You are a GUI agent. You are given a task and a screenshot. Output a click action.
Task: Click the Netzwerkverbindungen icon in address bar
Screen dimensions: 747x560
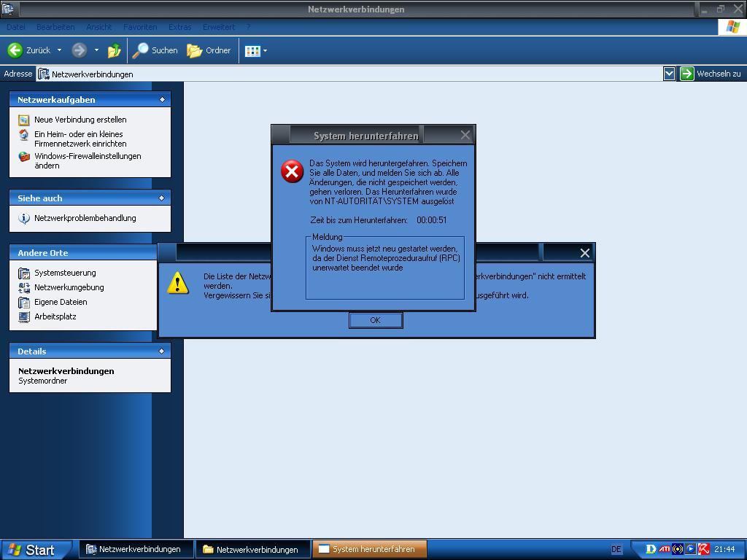point(44,74)
